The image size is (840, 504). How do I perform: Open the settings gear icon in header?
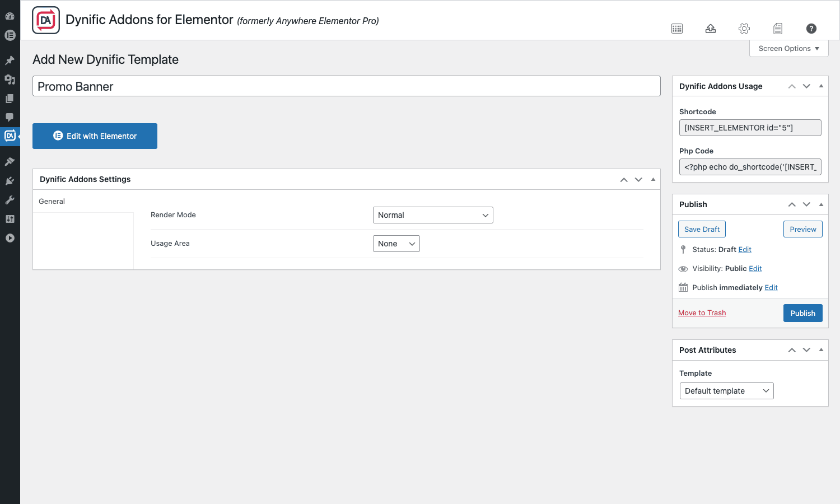click(744, 29)
